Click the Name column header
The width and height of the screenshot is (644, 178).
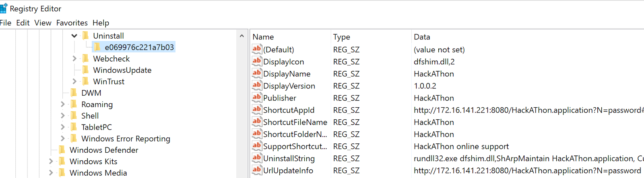(263, 37)
